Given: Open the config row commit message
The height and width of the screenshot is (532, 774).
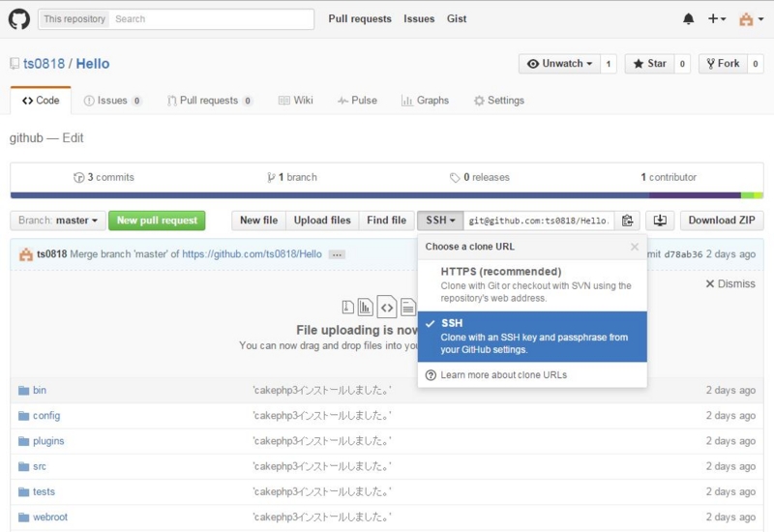Looking at the screenshot, I should 322,416.
